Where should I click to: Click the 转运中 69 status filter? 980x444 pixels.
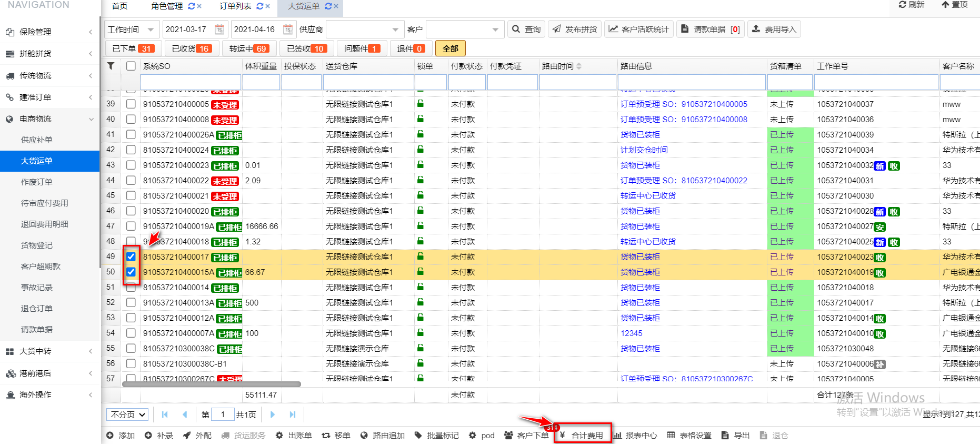249,48
